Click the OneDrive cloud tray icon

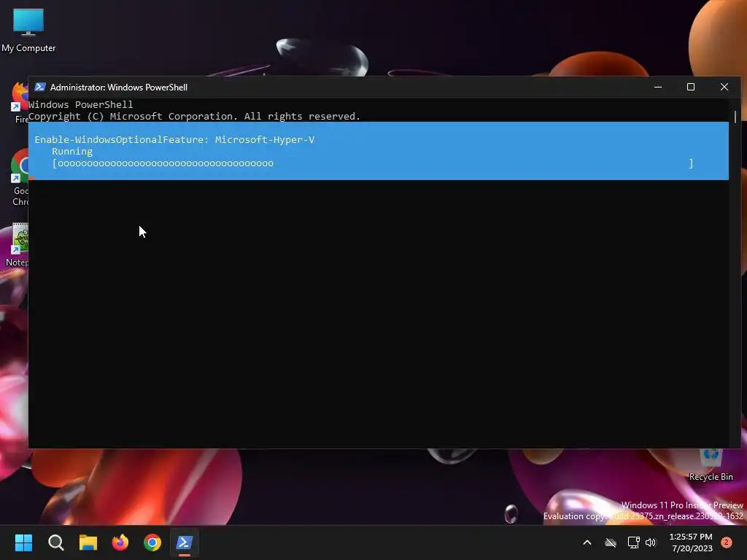coord(611,542)
